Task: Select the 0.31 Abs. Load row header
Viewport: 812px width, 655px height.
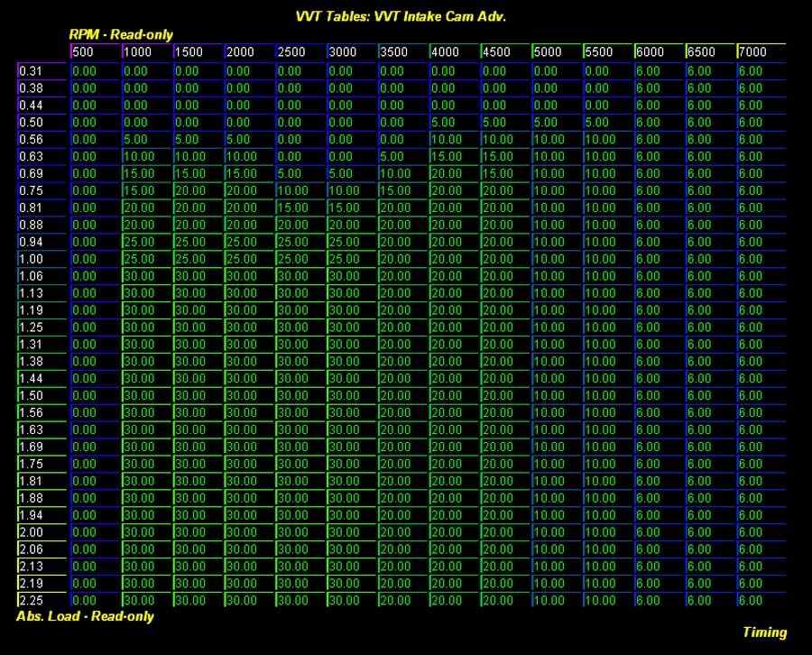Action: pos(42,71)
